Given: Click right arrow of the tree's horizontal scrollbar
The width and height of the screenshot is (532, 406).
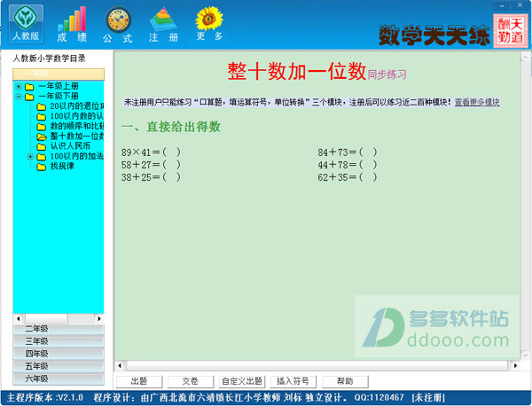Looking at the screenshot, I should pyautogui.click(x=100, y=318).
